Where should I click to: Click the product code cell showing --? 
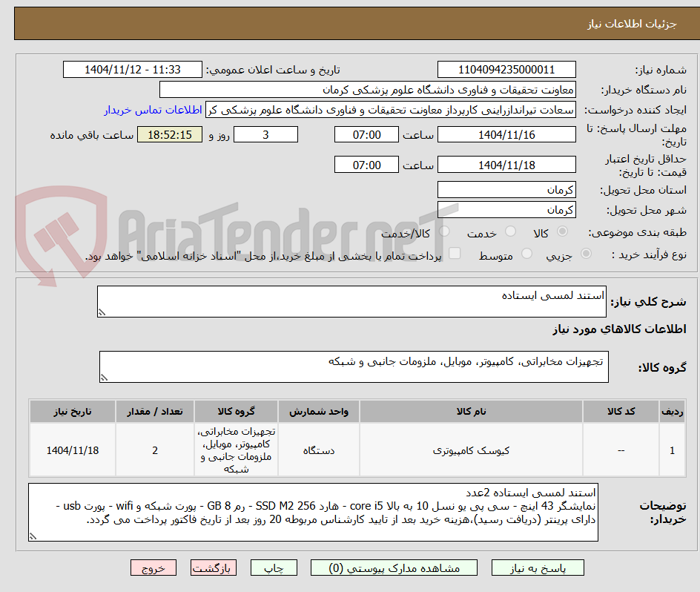click(621, 450)
